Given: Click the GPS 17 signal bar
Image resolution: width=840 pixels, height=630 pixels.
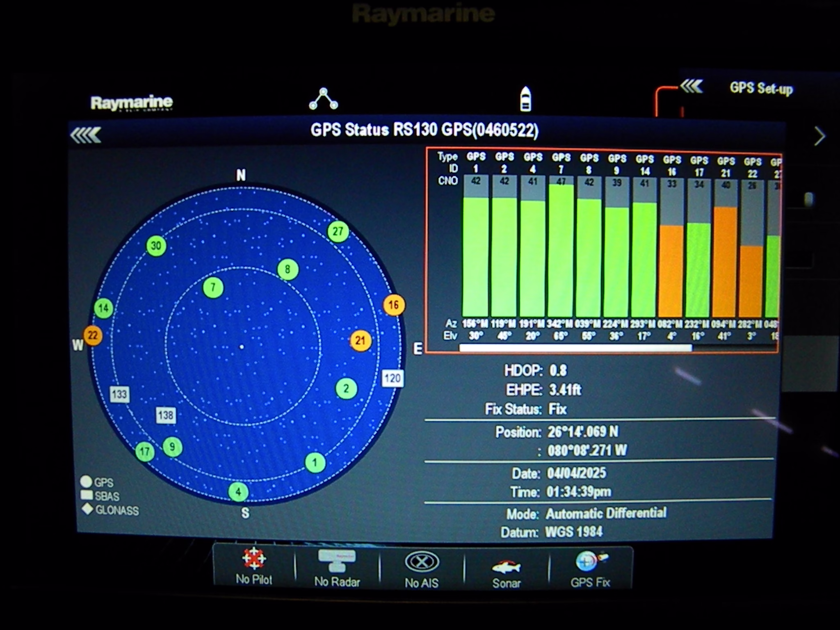Looking at the screenshot, I should click(x=698, y=270).
